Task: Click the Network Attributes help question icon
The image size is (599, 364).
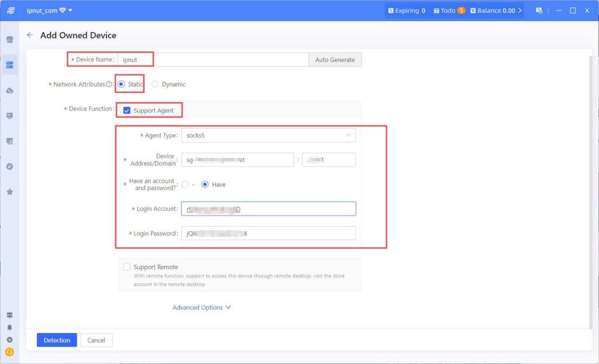Action: click(x=109, y=84)
